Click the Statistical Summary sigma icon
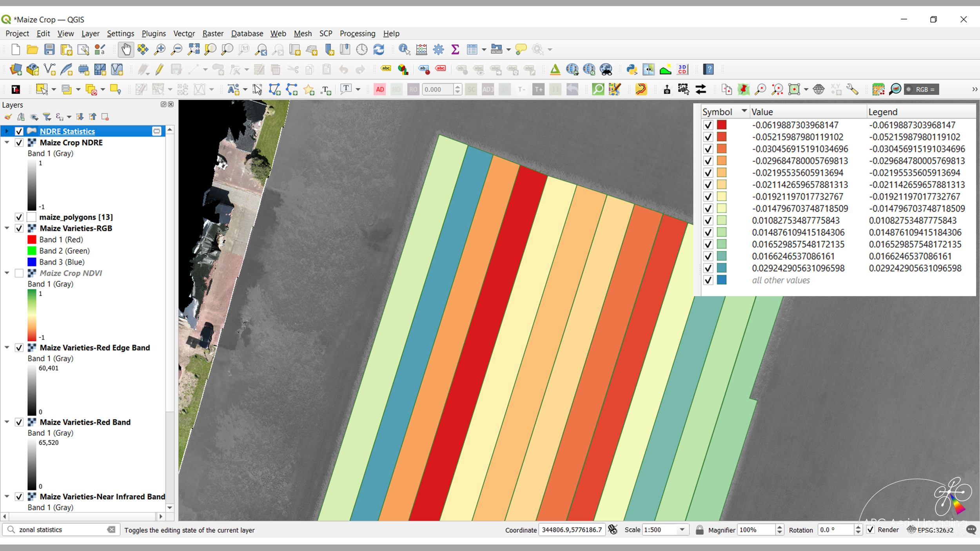 [455, 49]
